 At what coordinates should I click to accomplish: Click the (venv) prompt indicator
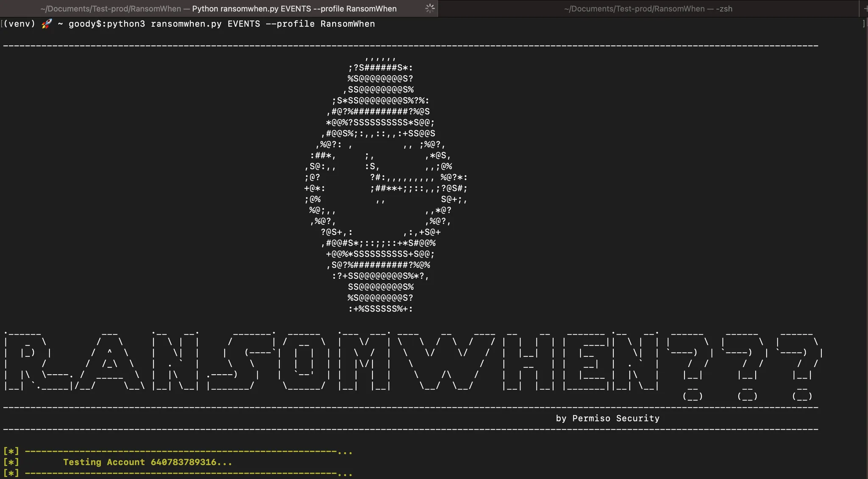coord(19,24)
